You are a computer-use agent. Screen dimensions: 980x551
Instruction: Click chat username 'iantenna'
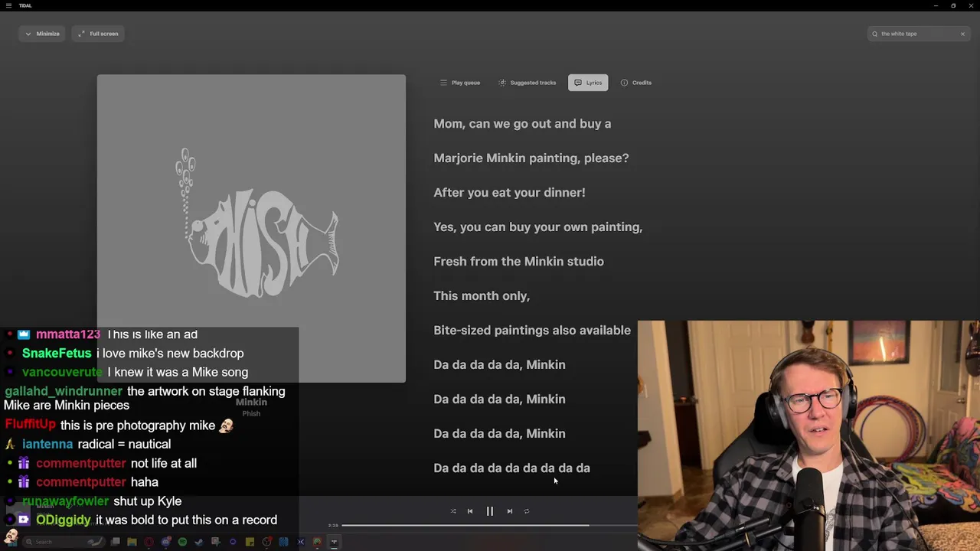[47, 445]
